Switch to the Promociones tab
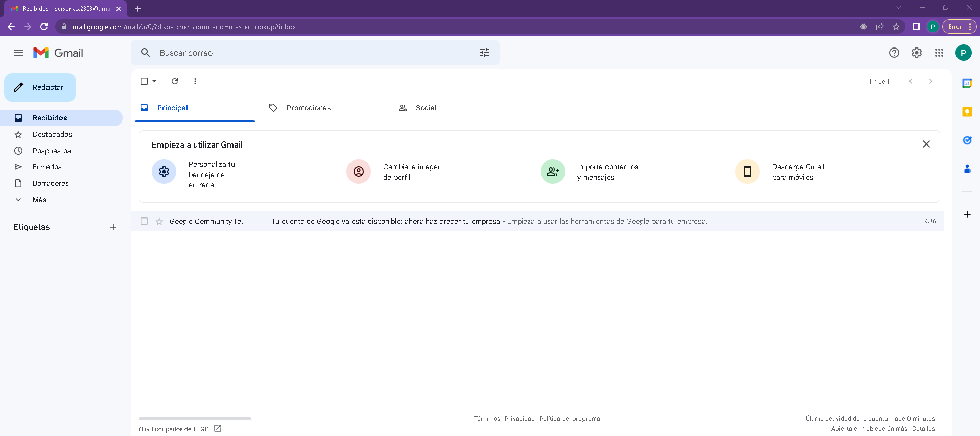The image size is (980, 436). click(x=308, y=108)
